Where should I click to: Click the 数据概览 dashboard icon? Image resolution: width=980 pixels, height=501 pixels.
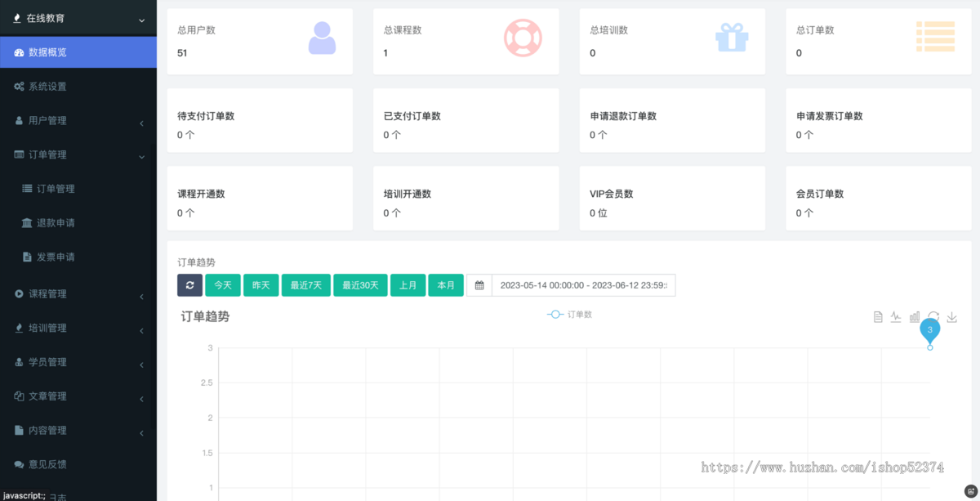coord(19,52)
